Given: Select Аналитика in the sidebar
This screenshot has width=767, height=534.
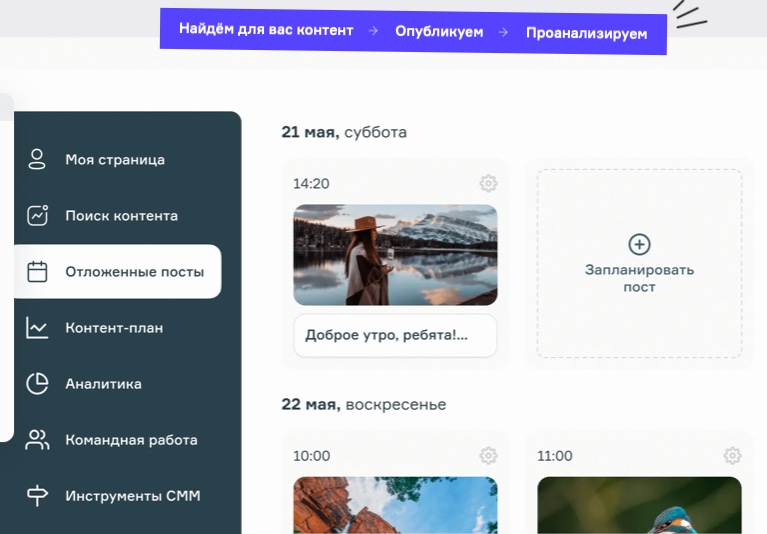Looking at the screenshot, I should click(x=103, y=384).
